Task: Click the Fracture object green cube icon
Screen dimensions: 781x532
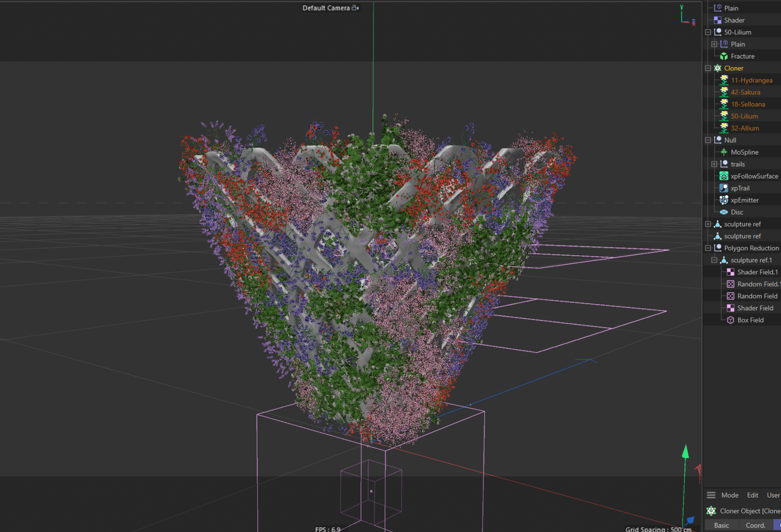Action: point(724,56)
